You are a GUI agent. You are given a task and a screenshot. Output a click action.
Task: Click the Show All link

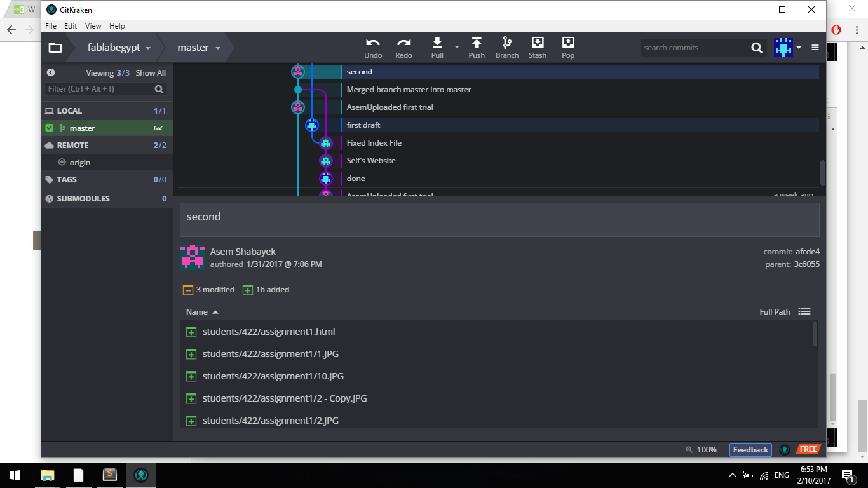[x=151, y=73]
